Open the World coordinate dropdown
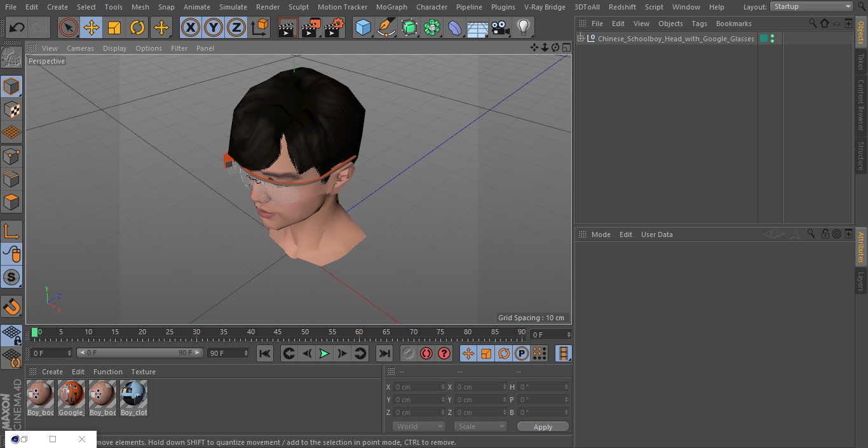Image resolution: width=868 pixels, height=448 pixels. [x=419, y=426]
